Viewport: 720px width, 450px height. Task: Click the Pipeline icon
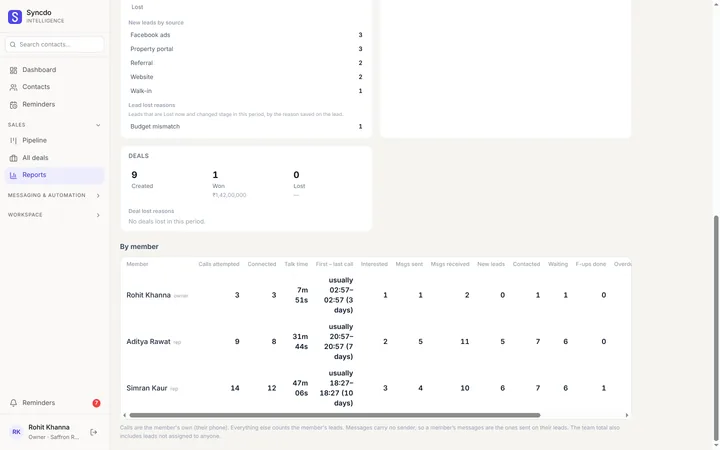pos(13,141)
